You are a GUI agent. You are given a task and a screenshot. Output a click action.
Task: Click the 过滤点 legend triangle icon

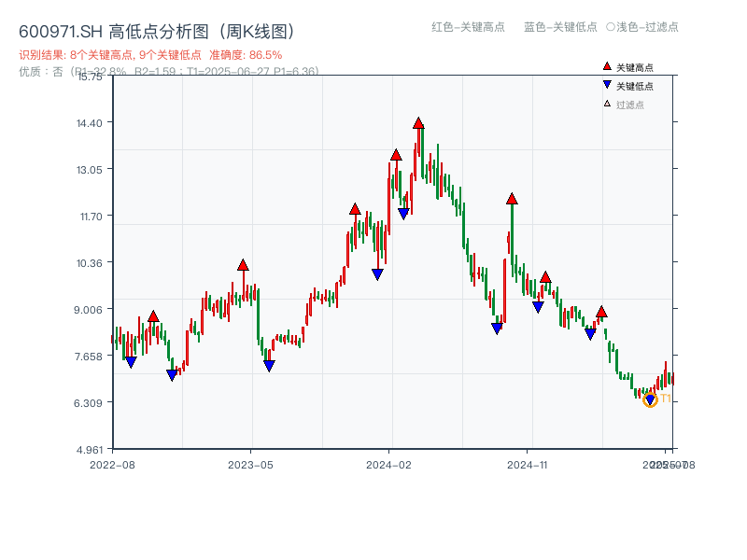607,104
